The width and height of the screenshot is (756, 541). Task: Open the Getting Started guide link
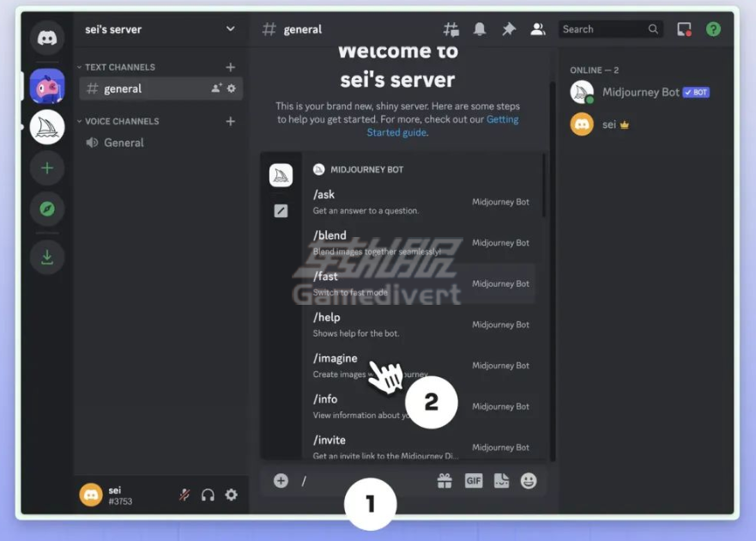(x=396, y=132)
